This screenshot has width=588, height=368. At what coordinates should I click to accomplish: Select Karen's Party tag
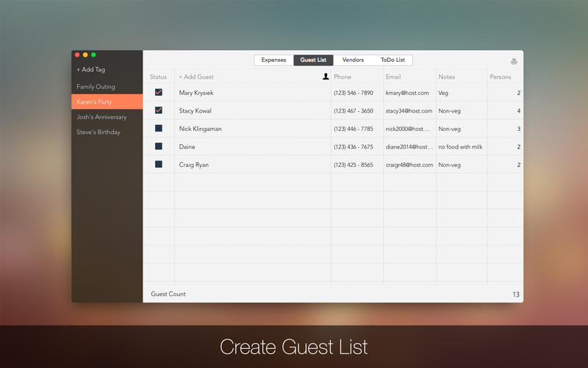[x=107, y=102]
